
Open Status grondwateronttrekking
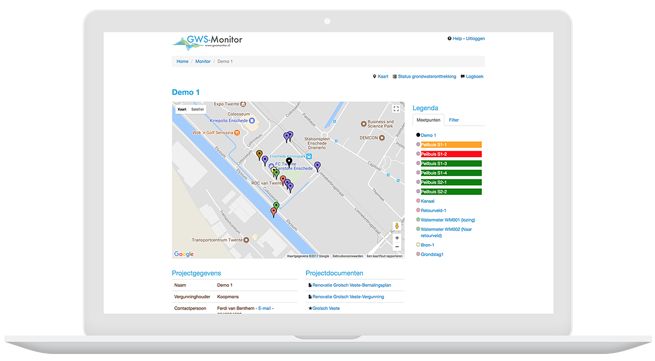[424, 76]
